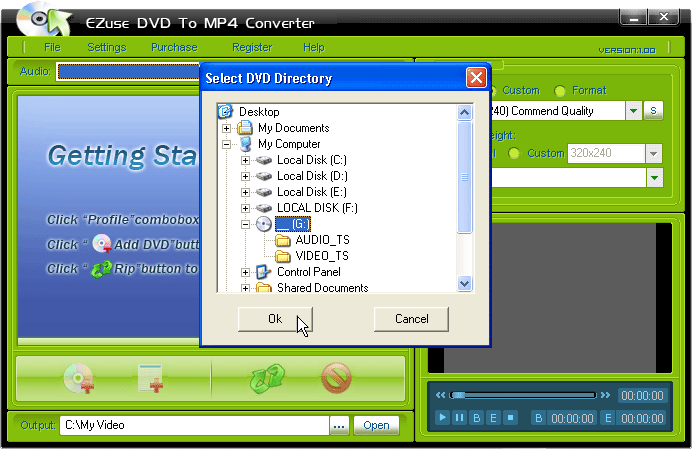Expand the Local Disk (D:) node
Viewport: 692px width, 449px height.
coord(245,176)
